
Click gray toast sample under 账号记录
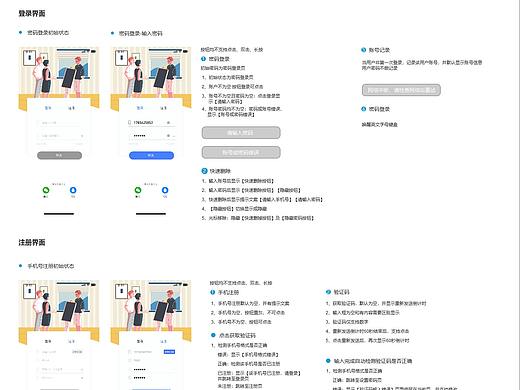401,90
